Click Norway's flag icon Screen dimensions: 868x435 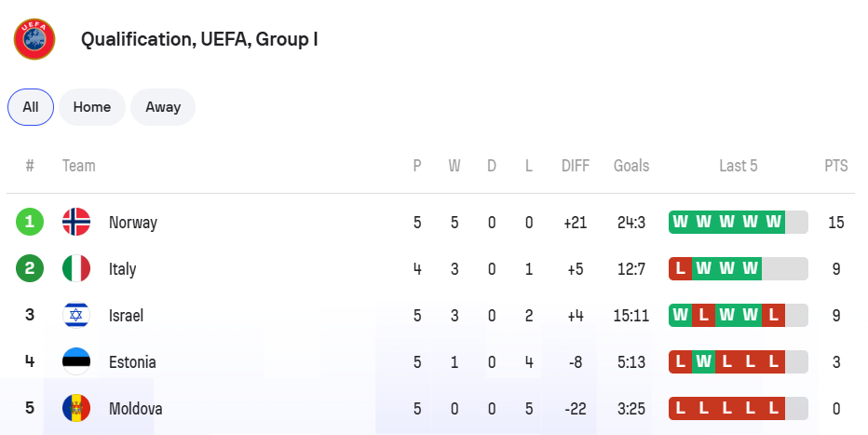click(x=76, y=223)
